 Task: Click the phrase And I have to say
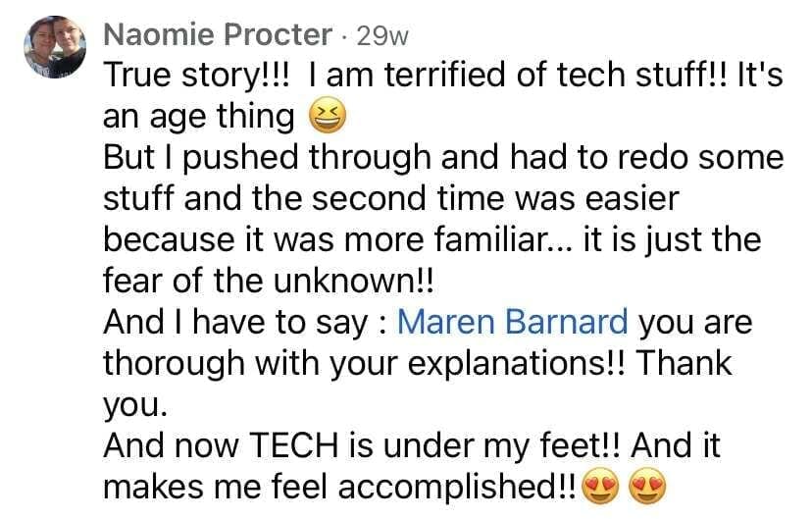tap(235, 322)
